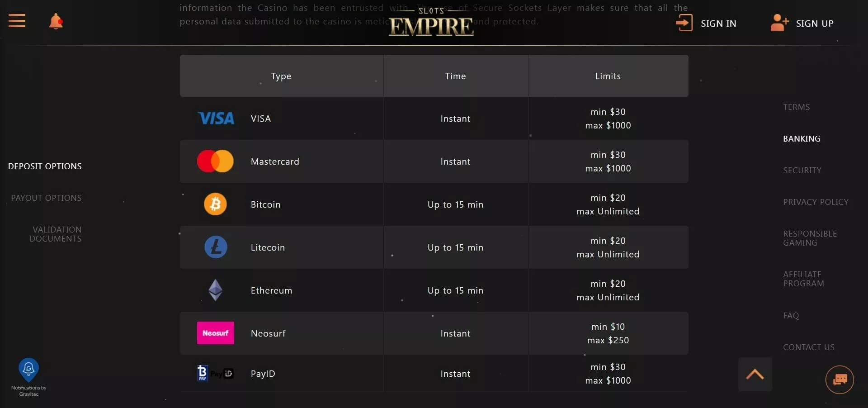Click the Contact Us link

[808, 347]
